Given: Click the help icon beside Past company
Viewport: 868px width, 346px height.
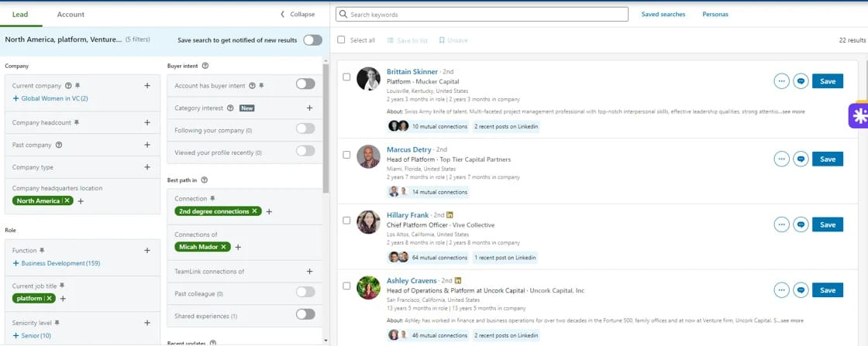Looking at the screenshot, I should [x=59, y=145].
